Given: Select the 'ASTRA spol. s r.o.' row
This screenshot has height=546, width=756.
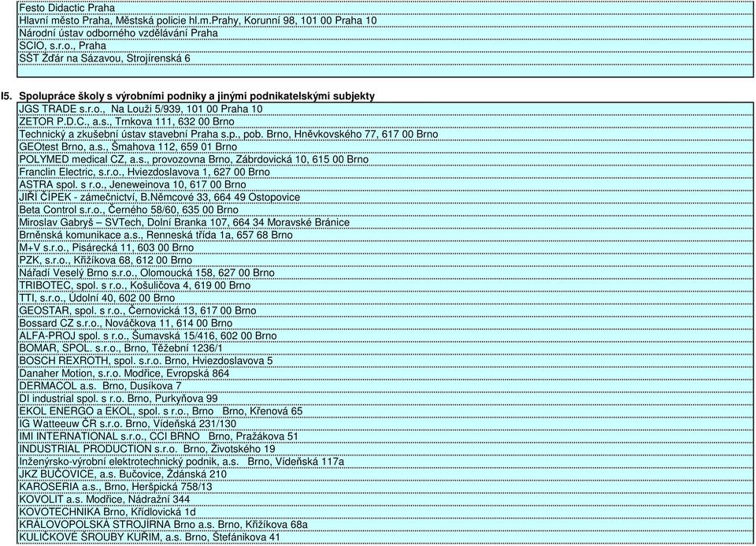Looking at the screenshot, I should click(385, 184).
